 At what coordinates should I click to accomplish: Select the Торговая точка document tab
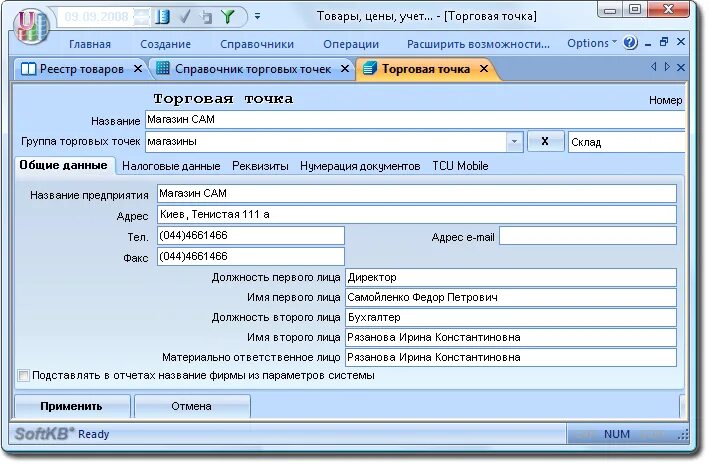pyautogui.click(x=426, y=69)
